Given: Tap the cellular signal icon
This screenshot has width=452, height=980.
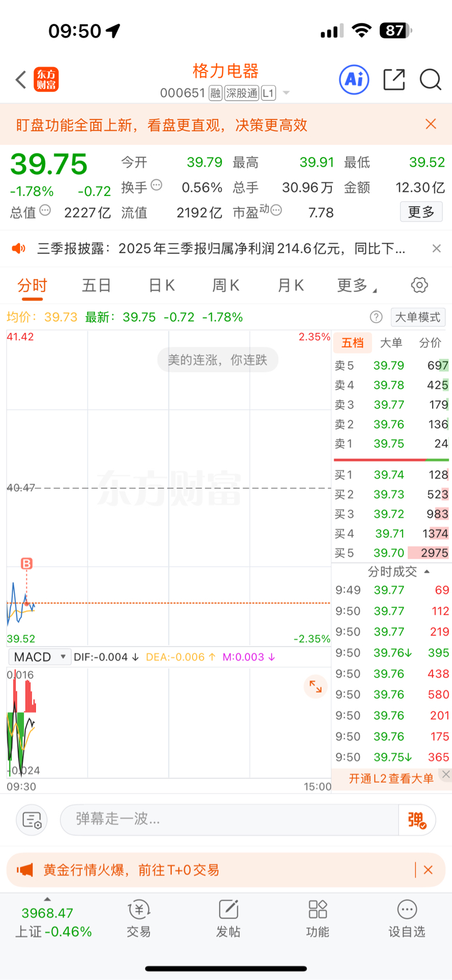Looking at the screenshot, I should tap(332, 31).
